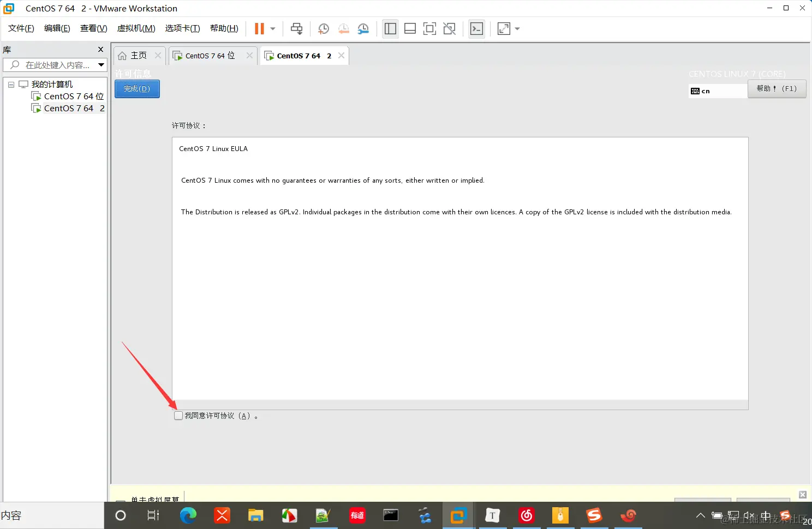The height and width of the screenshot is (529, 812).
Task: Close the CentOS 7 64 位 tab
Action: click(x=249, y=56)
